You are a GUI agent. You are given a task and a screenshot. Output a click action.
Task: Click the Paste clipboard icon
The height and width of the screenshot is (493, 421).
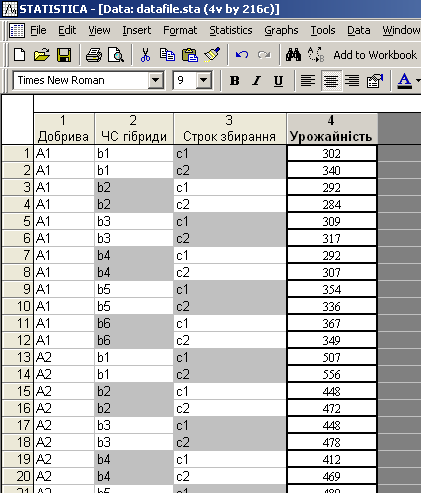[x=190, y=55]
